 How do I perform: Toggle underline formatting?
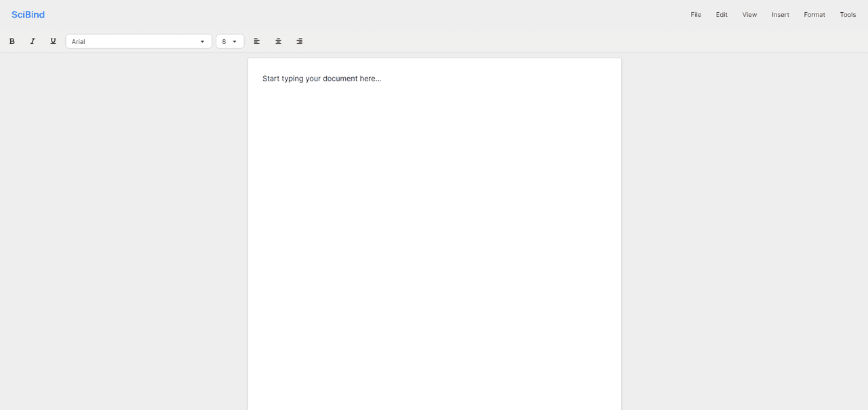pos(53,41)
